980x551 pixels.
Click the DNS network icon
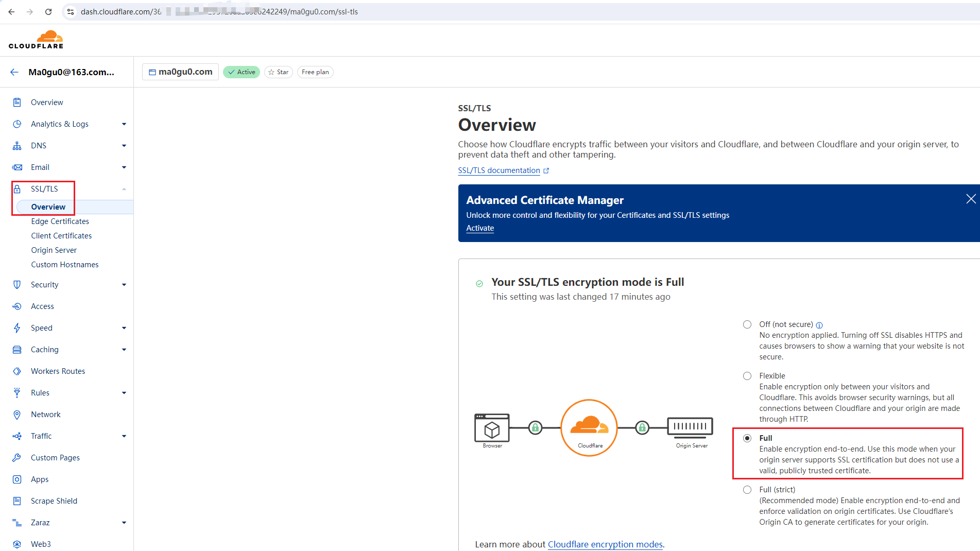click(17, 146)
